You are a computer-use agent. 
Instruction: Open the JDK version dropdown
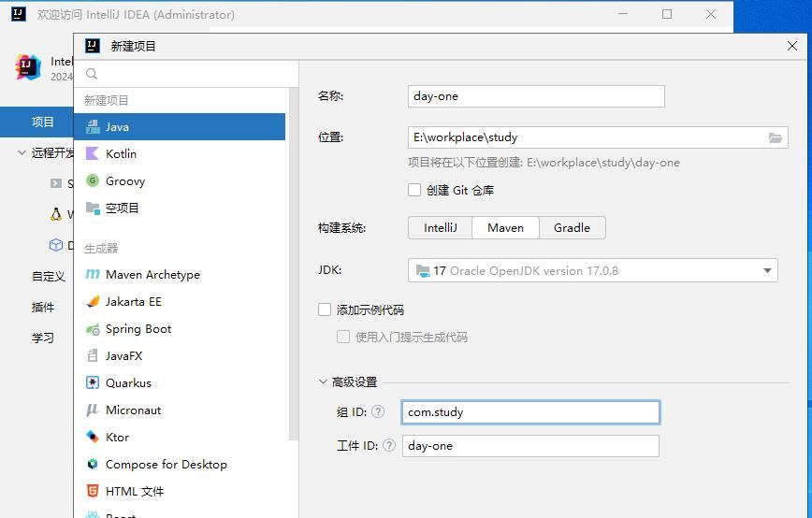click(x=767, y=271)
